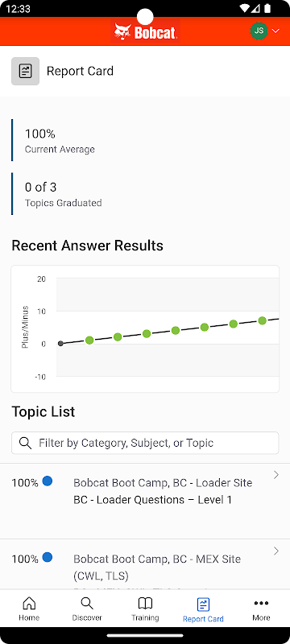
Task: Select the blue dot beside Loader Site
Action: pos(48,481)
